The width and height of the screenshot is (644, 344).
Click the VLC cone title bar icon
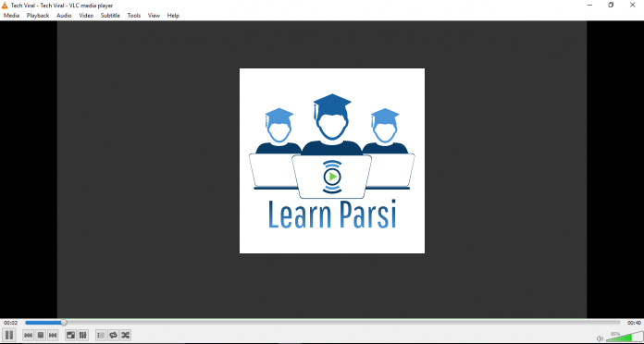(x=5, y=6)
